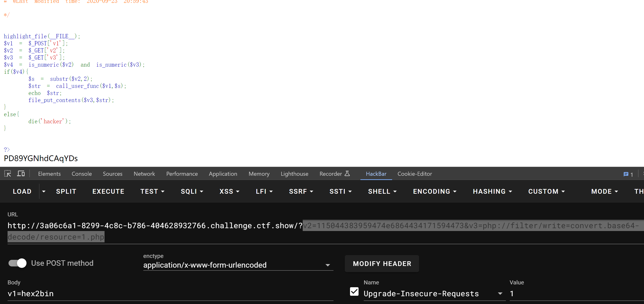Toggle the Use POST method switch
Viewport: 644px width, 304px height.
(18, 263)
